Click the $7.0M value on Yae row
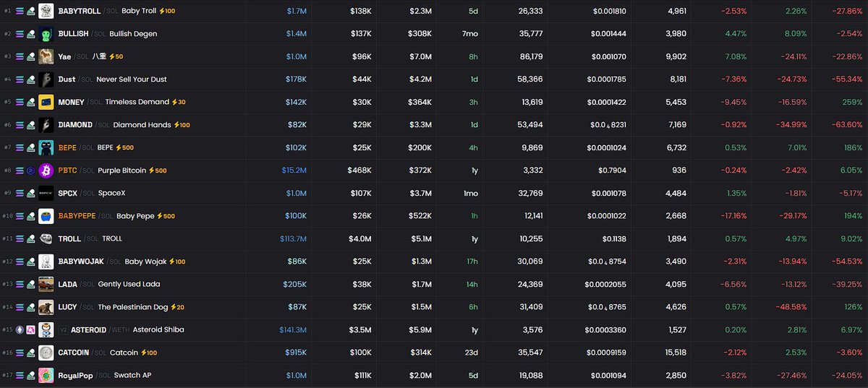 (420, 56)
